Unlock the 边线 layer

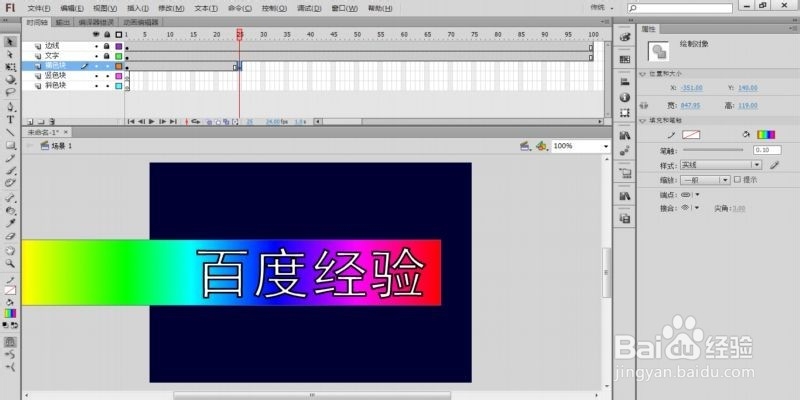[107, 46]
